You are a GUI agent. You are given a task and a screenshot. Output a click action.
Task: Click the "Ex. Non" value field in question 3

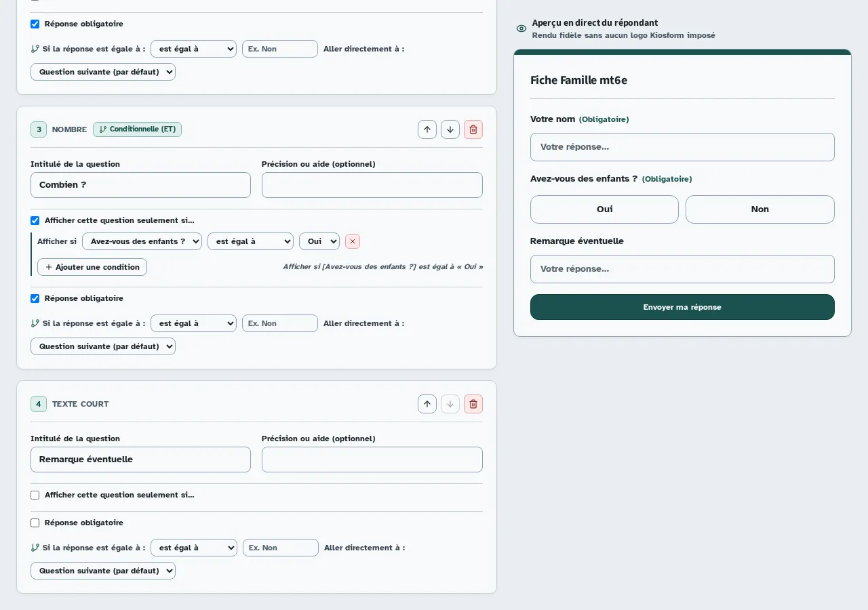coord(280,323)
